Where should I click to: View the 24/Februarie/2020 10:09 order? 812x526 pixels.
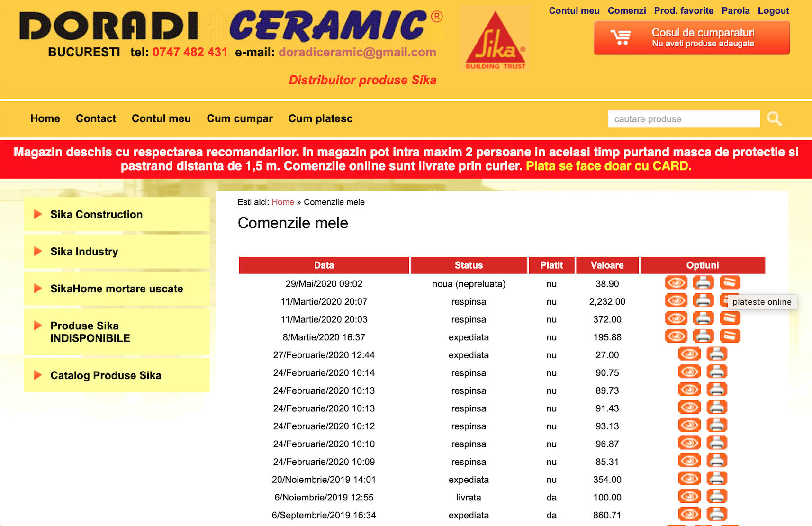tap(689, 461)
